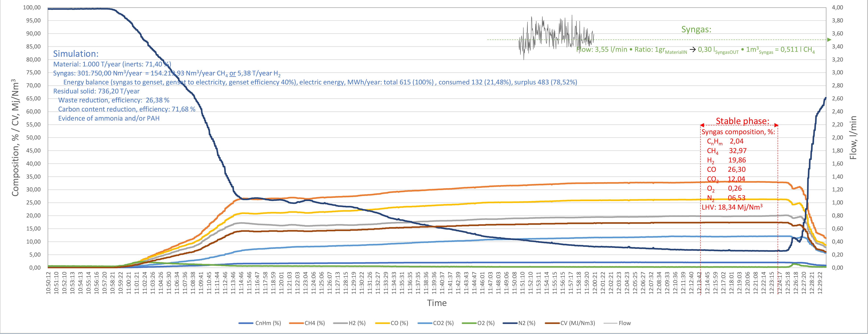Click the CH4 (%) orange legend swatch
Image resolution: width=868 pixels, height=334 pixels.
[x=296, y=323]
